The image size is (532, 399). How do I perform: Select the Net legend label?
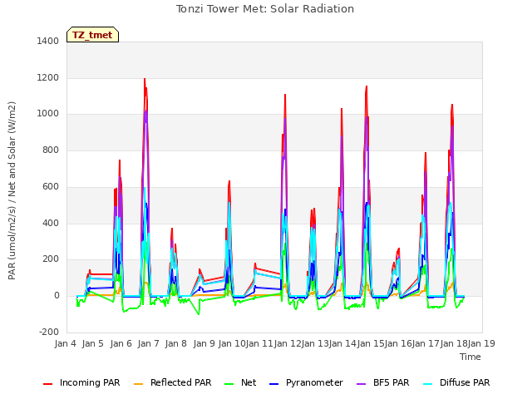[x=249, y=382]
